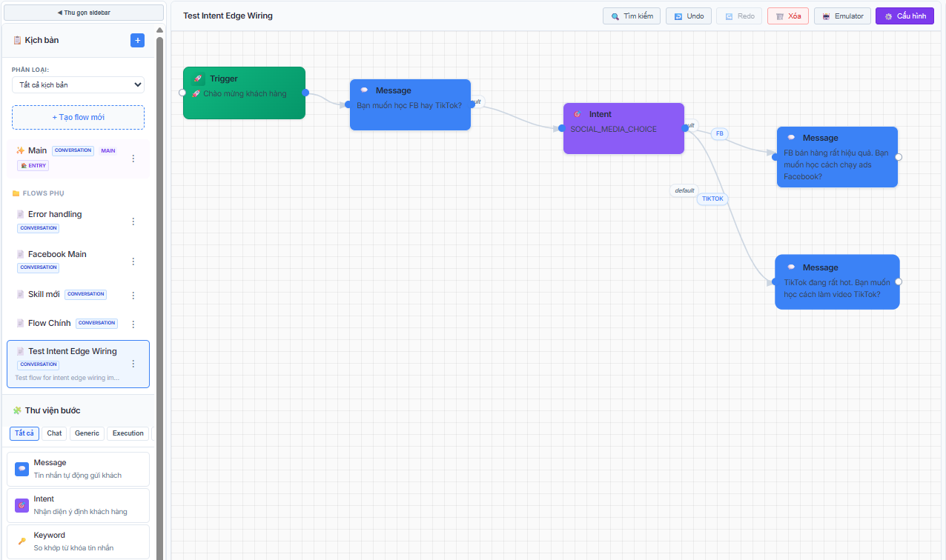The width and height of the screenshot is (946, 560).
Task: Switch to the Tất cả library tab
Action: tap(24, 433)
